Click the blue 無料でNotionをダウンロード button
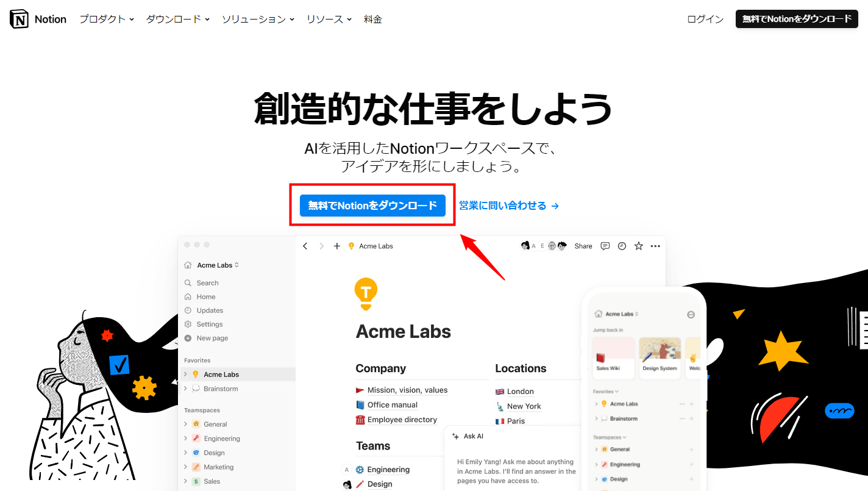Screen dimensions: 868x491 tap(372, 206)
